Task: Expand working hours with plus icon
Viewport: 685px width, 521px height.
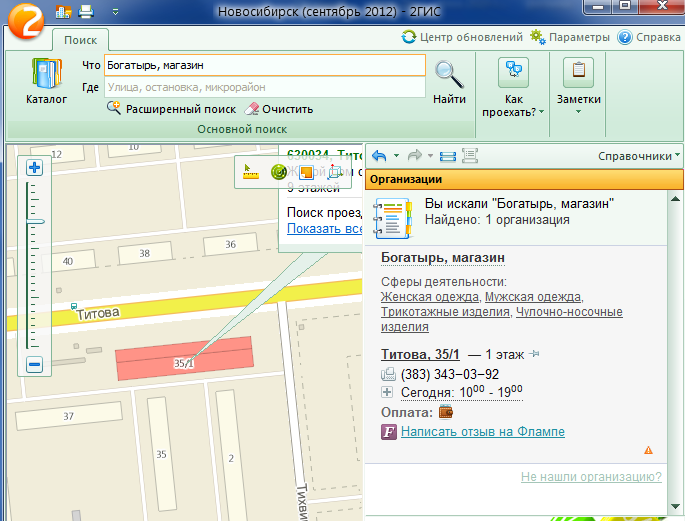Action: [387, 392]
